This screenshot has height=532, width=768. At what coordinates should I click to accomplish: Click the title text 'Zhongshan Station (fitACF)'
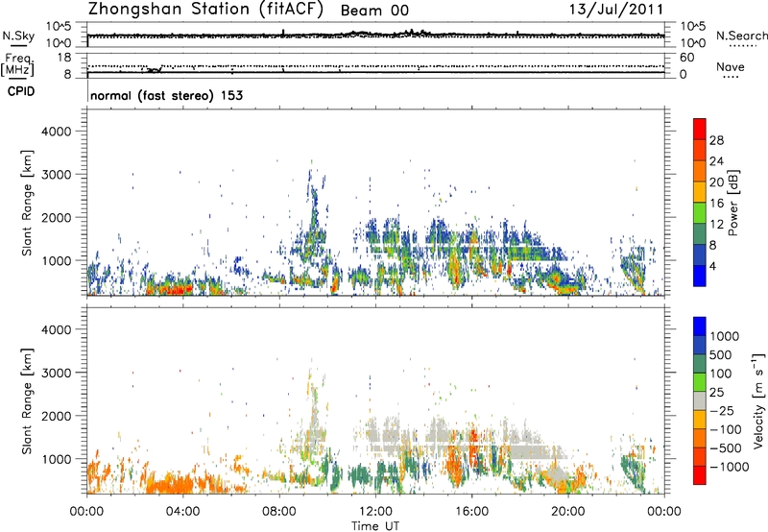205,10
